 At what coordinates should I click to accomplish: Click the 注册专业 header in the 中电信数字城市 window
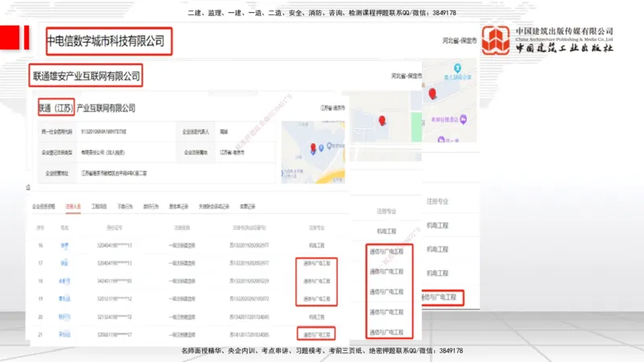click(437, 201)
